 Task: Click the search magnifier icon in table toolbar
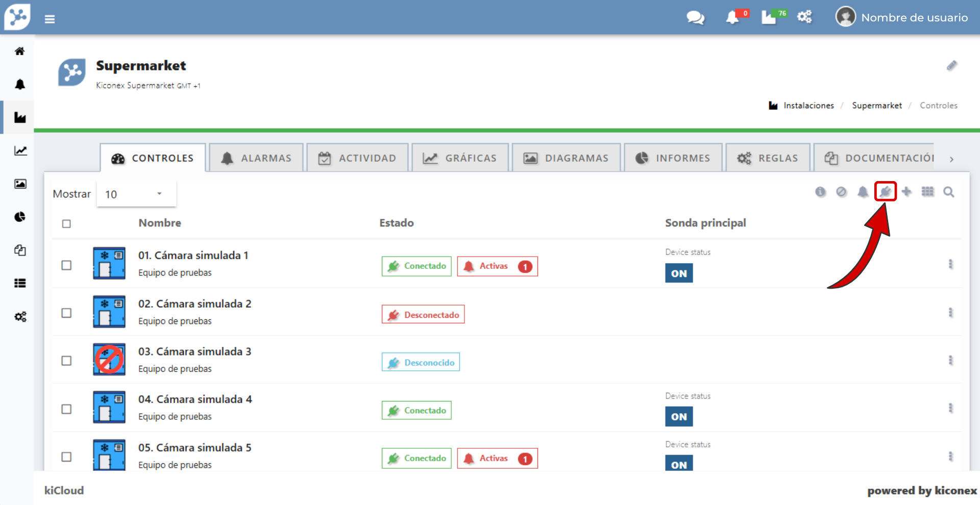[948, 192]
